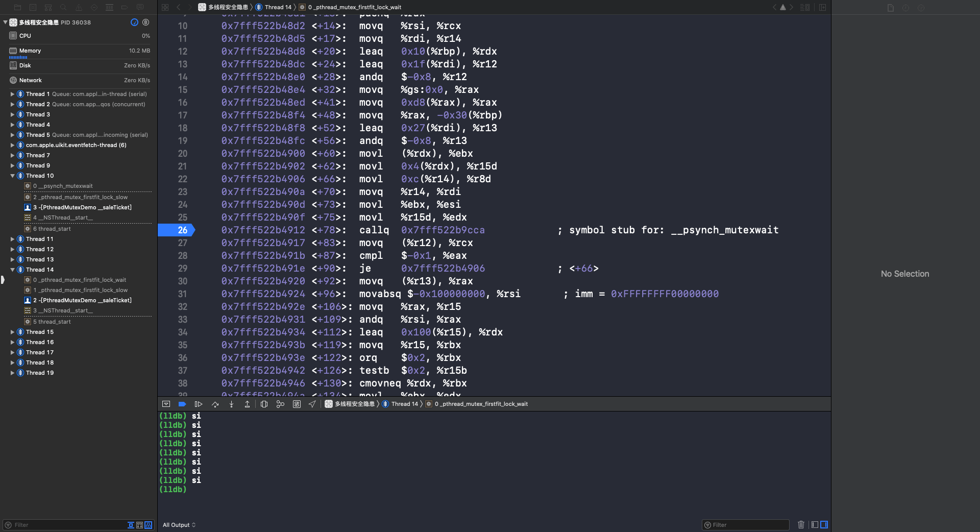Click Thread 14 in the debug bar path
980x532 pixels.
point(400,404)
